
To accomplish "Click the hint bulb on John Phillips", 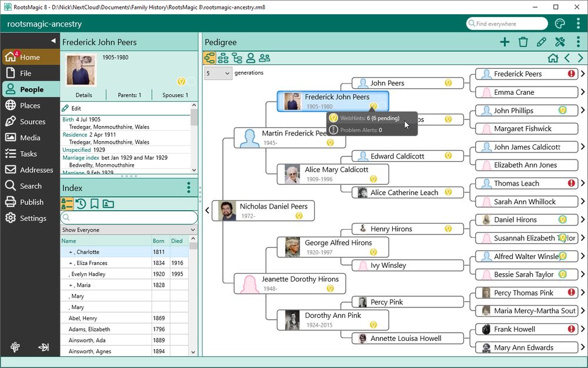I will 562,110.
